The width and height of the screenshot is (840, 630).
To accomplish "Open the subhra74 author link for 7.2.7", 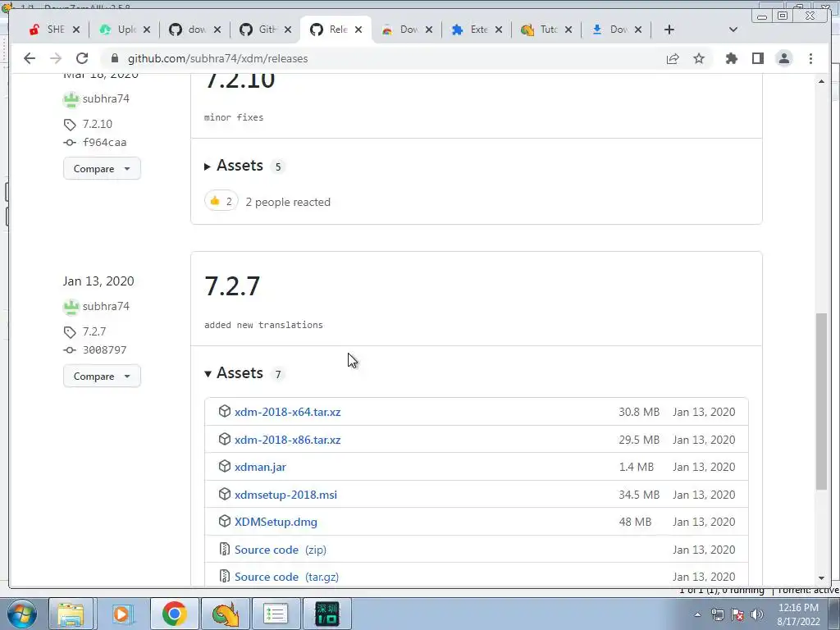I will tap(106, 306).
